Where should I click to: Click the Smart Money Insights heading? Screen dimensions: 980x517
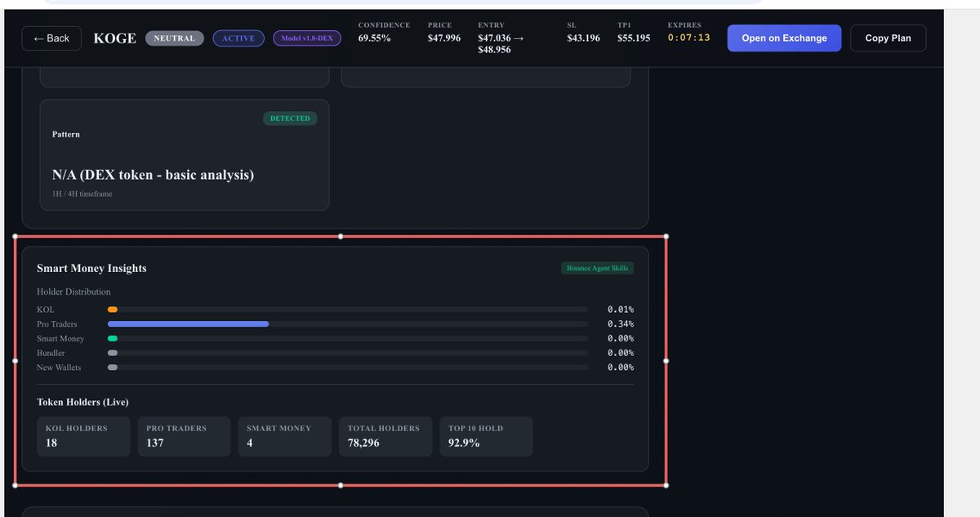tap(91, 268)
